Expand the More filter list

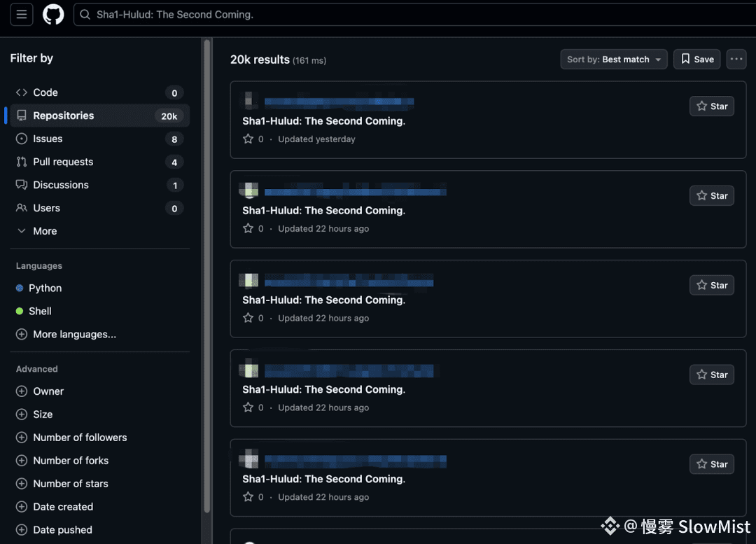[x=100, y=232]
